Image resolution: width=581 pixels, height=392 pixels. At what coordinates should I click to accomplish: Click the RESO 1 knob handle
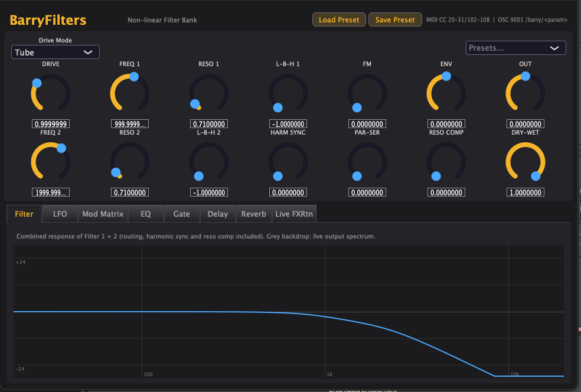coord(195,104)
